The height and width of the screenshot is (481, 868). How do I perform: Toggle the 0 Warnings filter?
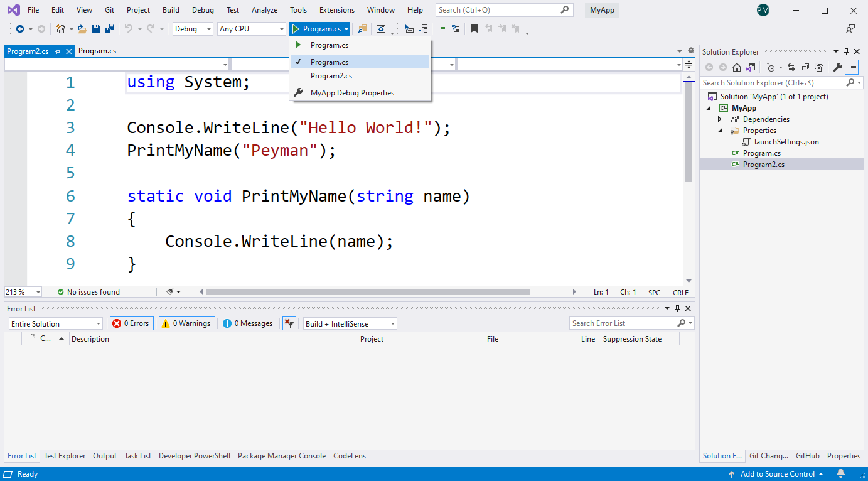pyautogui.click(x=186, y=323)
